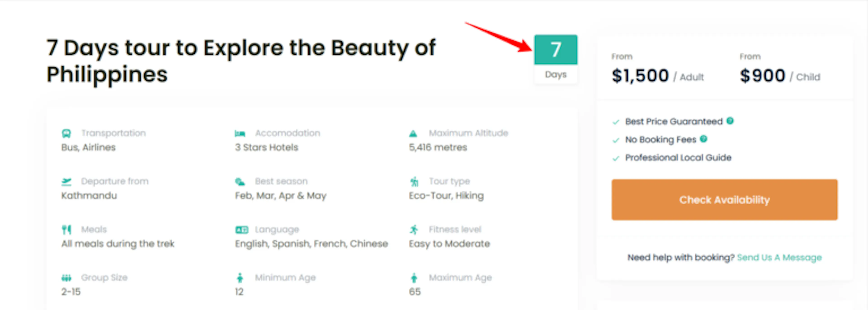Click the Best season weather icon

[x=240, y=181]
